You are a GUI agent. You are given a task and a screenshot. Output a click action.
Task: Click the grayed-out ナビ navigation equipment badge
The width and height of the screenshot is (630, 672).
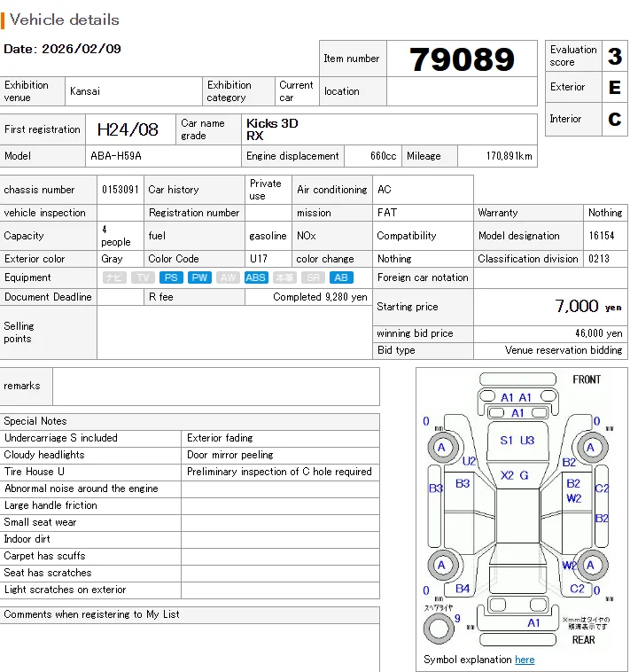tap(114, 277)
